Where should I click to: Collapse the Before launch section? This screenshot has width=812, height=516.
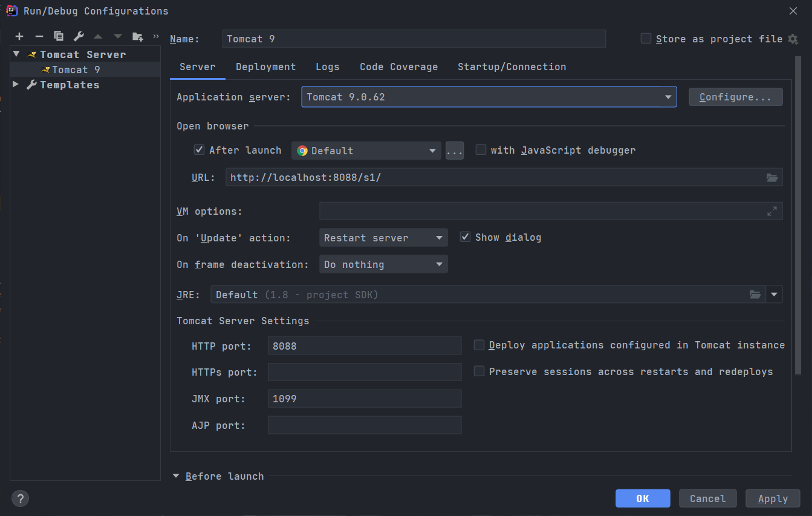pos(176,476)
